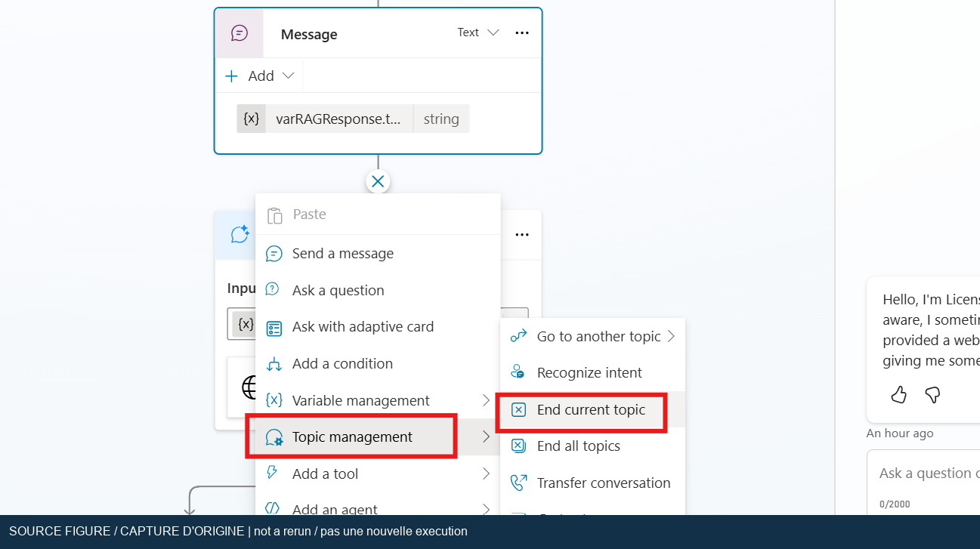The width and height of the screenshot is (980, 549).
Task: Select End current topic
Action: pyautogui.click(x=592, y=409)
